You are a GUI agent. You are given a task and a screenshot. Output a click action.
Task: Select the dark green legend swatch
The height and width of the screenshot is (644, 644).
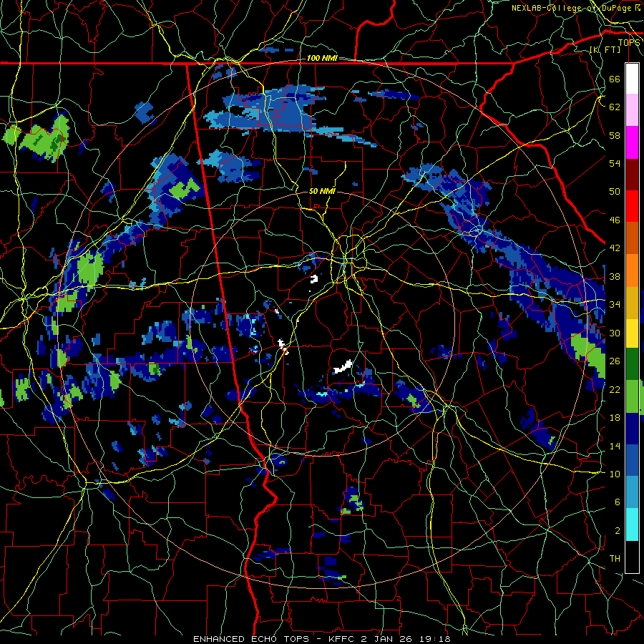pos(632,364)
